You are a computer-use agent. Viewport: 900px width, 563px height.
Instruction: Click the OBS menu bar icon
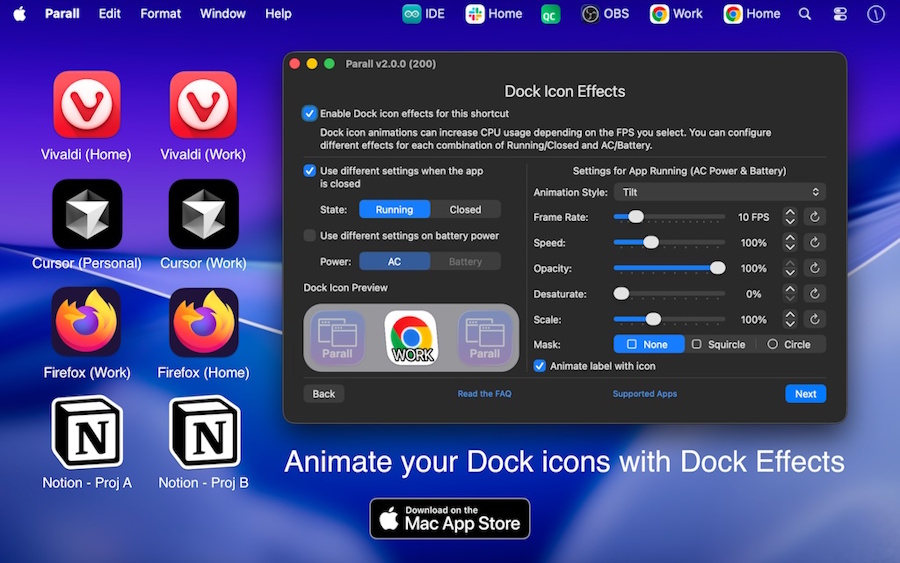click(x=606, y=14)
